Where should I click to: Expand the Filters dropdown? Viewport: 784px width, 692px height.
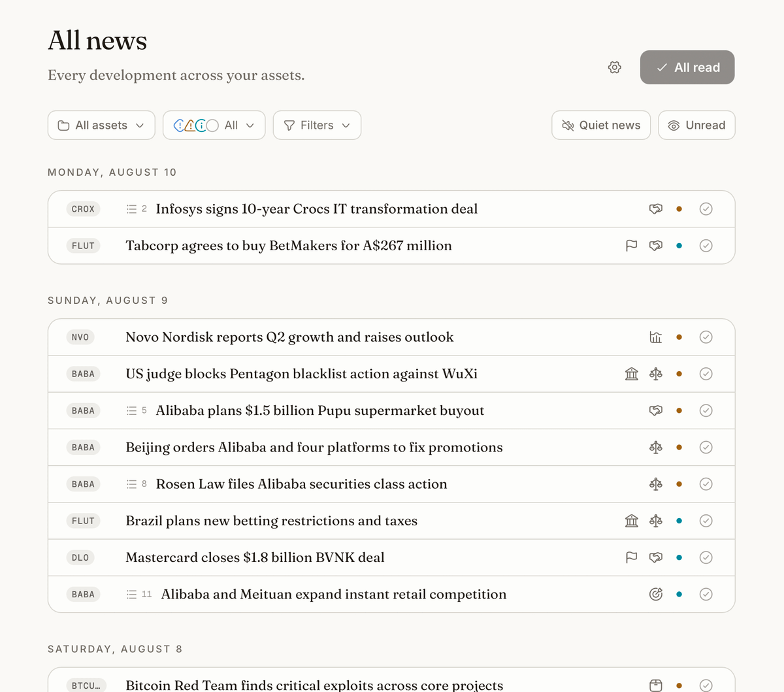tap(317, 125)
